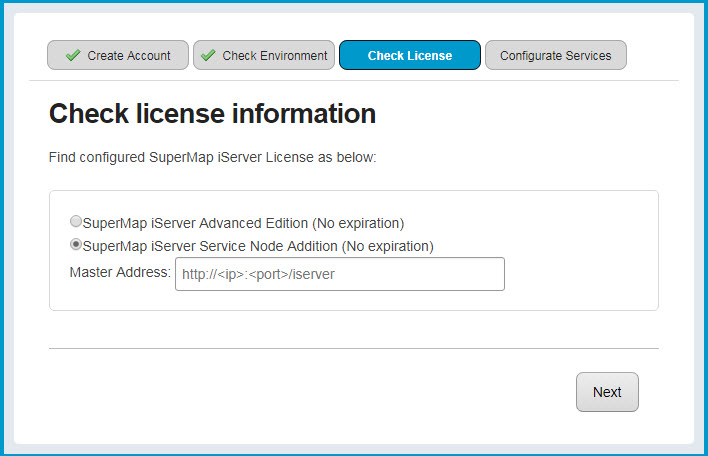Screen dimensions: 708x456
Task: Click the 'Master Address:' field label
Action: 120,272
